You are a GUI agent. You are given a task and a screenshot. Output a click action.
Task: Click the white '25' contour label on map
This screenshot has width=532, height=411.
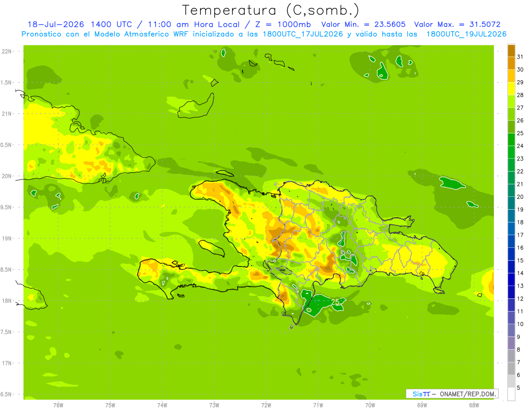pos(336,302)
